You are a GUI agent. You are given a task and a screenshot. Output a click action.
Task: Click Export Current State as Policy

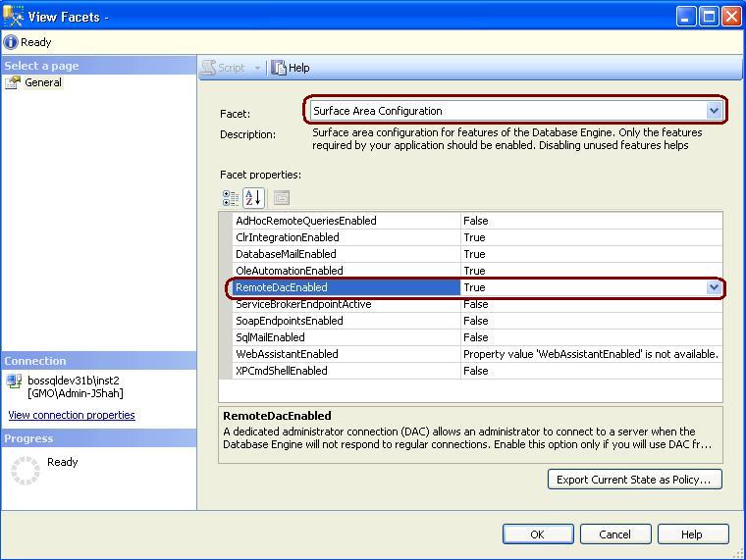635,480
